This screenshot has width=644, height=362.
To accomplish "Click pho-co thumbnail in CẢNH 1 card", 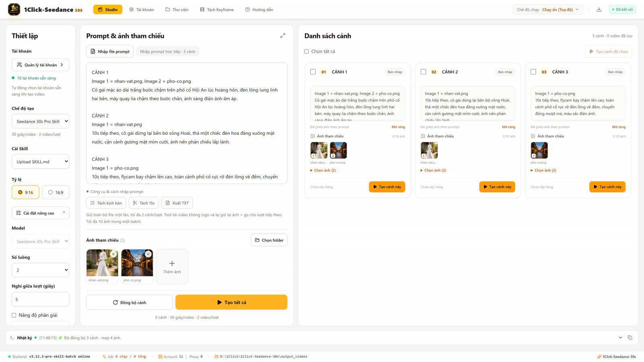I will (338, 150).
